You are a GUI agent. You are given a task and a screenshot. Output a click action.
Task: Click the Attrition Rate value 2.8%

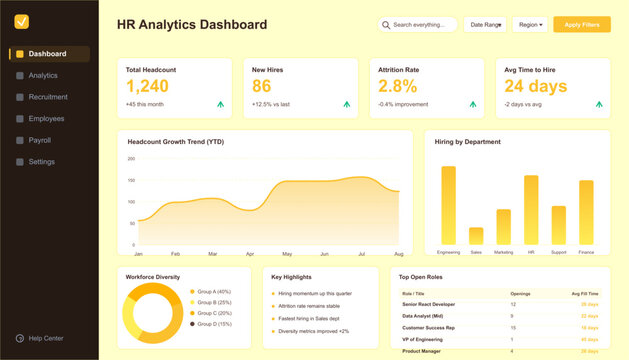[x=398, y=86]
